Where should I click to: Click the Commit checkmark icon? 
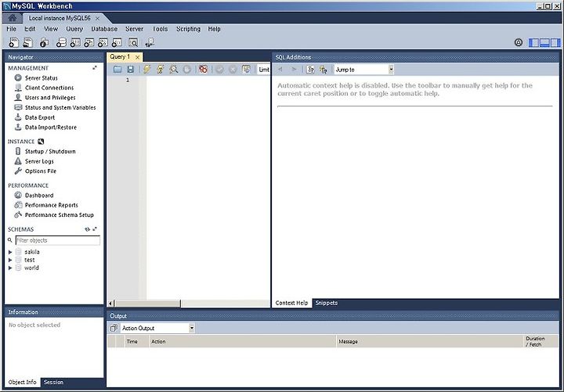[x=219, y=70]
